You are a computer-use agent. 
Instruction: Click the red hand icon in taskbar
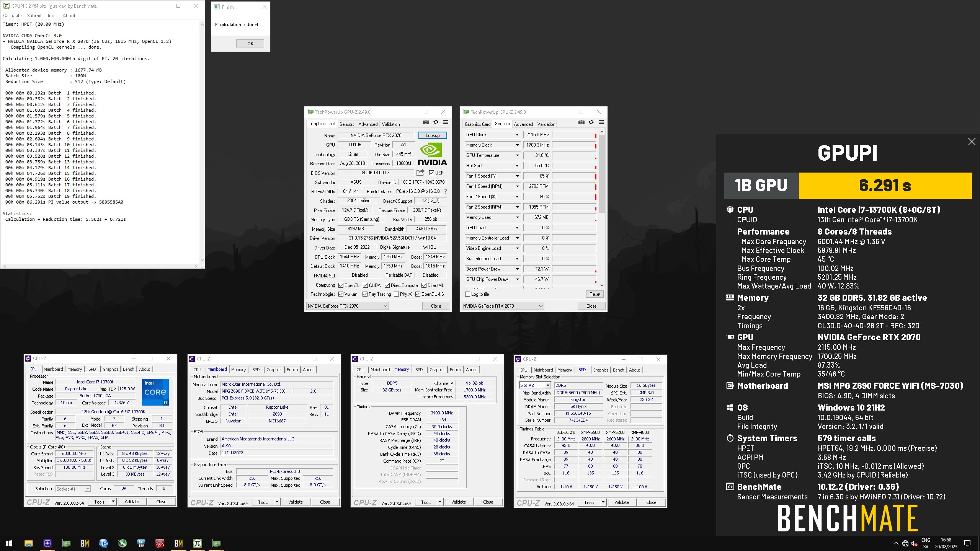click(160, 543)
